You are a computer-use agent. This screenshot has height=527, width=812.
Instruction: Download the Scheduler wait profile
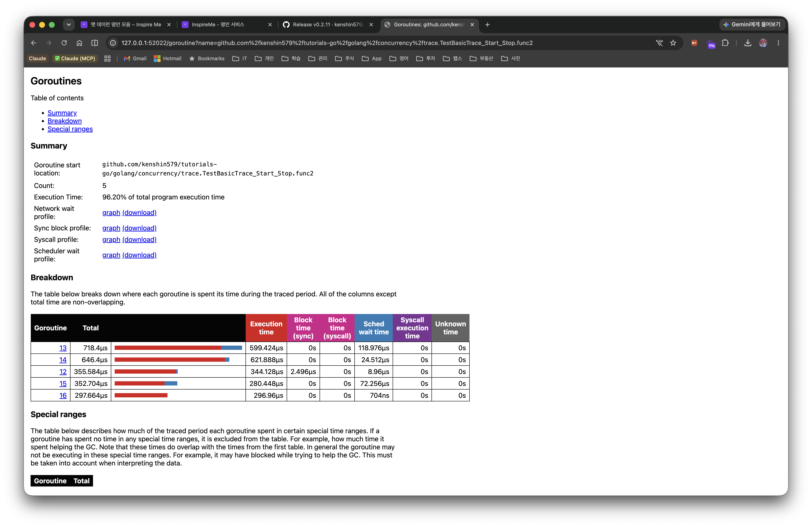coord(139,255)
